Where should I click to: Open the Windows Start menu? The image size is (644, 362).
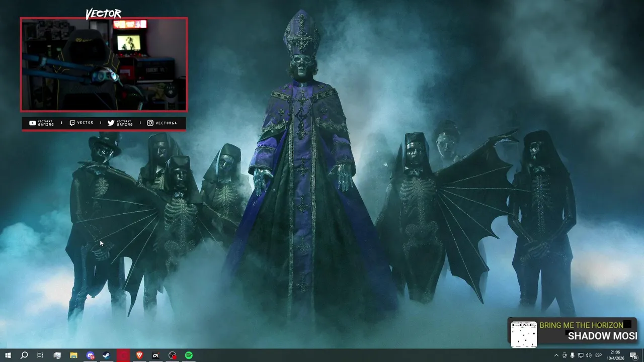pyautogui.click(x=8, y=355)
